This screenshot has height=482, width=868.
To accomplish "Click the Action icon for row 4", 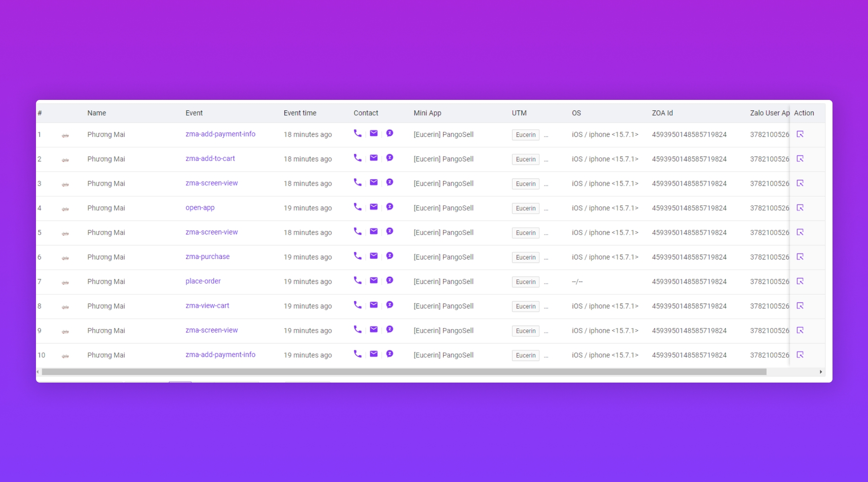I will (x=800, y=208).
